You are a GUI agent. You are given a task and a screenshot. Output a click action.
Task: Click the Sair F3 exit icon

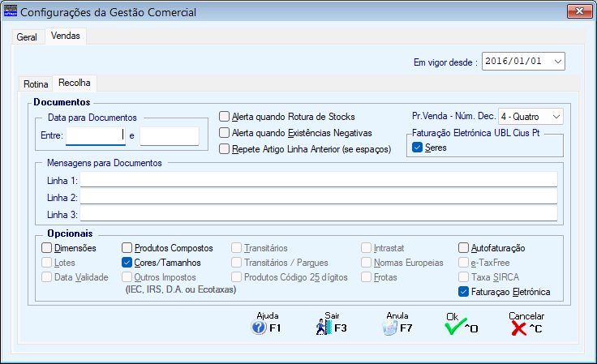point(324,327)
